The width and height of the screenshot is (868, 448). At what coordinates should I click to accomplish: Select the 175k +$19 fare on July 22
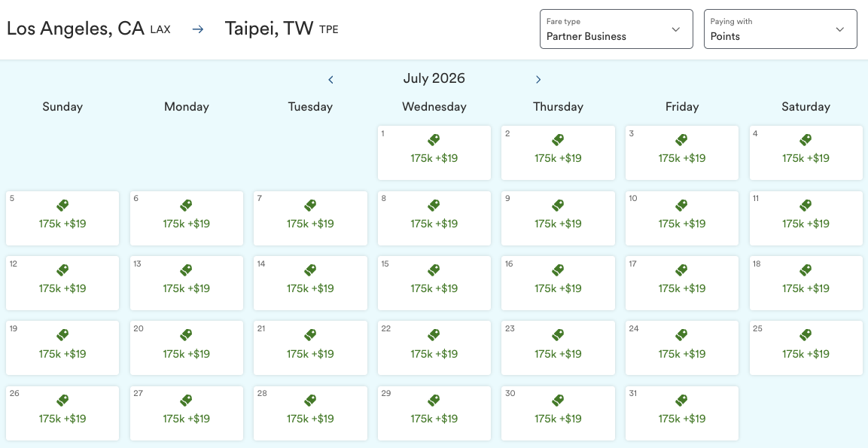434,353
